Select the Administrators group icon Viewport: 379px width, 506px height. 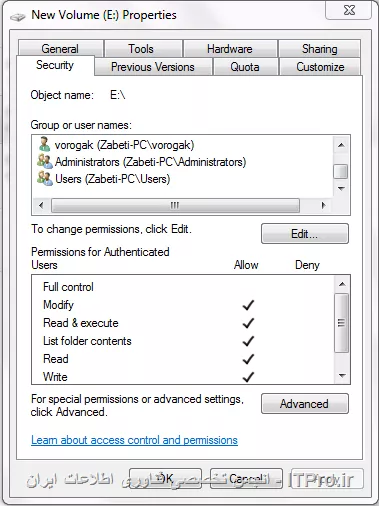point(45,162)
